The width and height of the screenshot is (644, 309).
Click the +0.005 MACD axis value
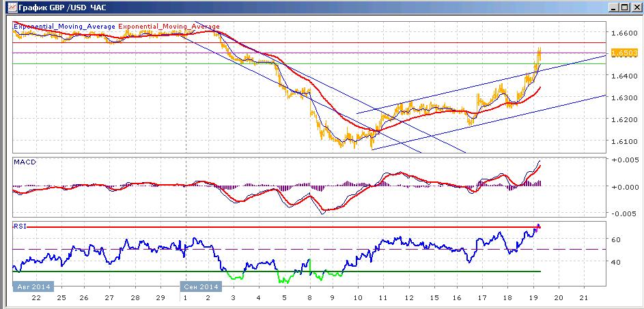point(624,160)
